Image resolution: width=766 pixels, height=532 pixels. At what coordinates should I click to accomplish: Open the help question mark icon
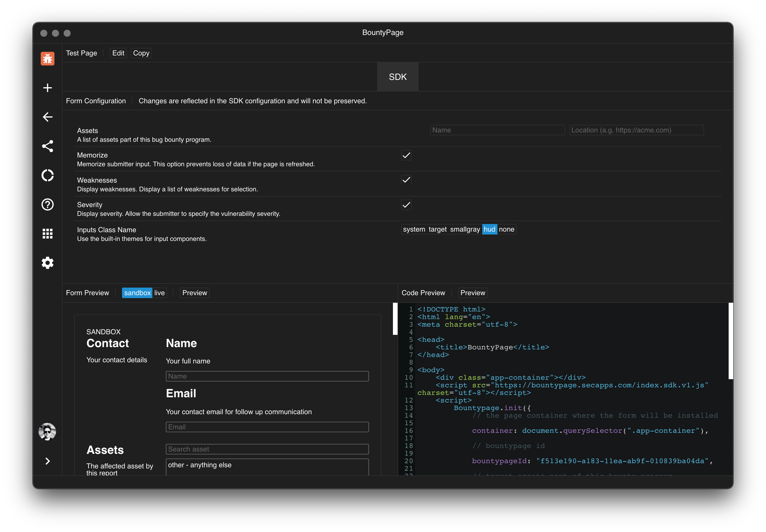pos(47,204)
